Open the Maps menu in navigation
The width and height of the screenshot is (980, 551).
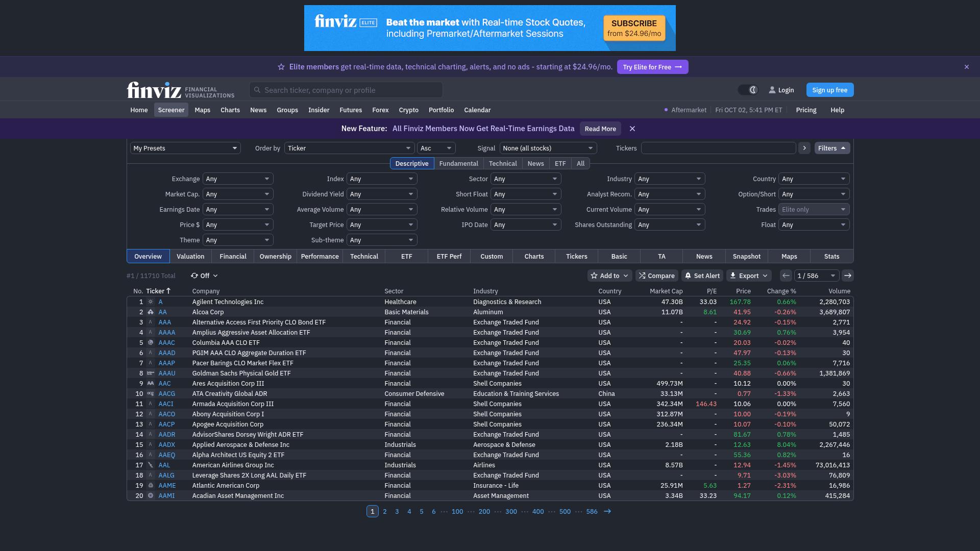(202, 110)
